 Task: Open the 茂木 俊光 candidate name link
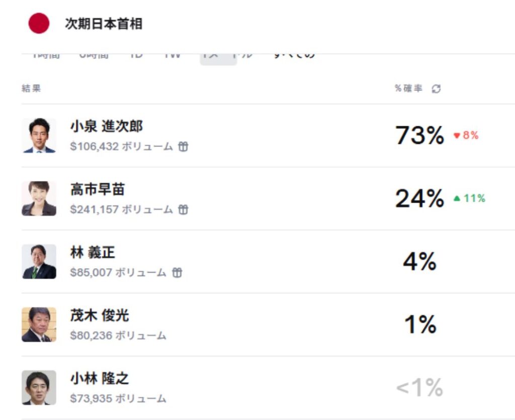[x=100, y=315]
